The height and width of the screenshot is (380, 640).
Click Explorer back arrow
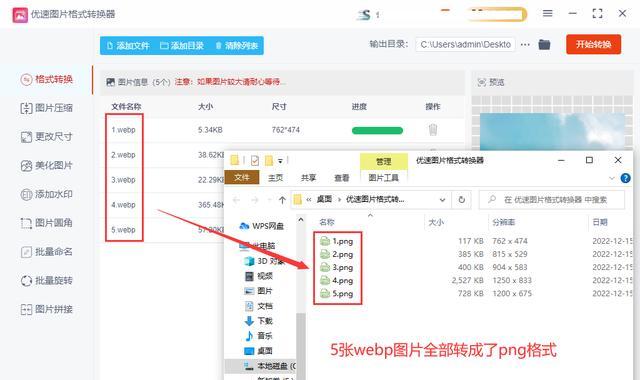pyautogui.click(x=236, y=200)
